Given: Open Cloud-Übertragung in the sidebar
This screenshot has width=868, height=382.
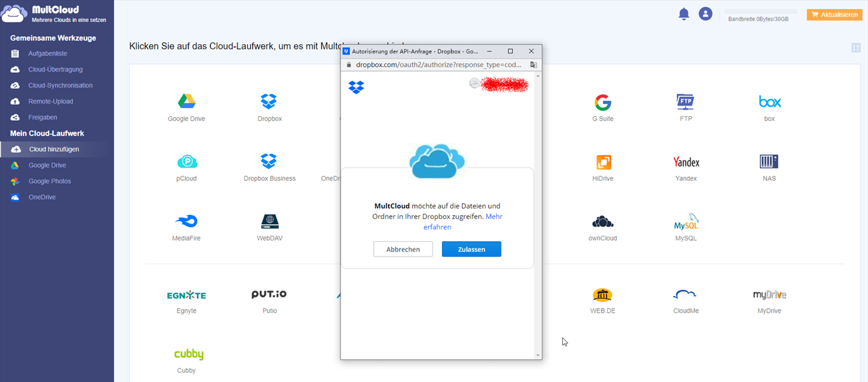Looking at the screenshot, I should (55, 69).
